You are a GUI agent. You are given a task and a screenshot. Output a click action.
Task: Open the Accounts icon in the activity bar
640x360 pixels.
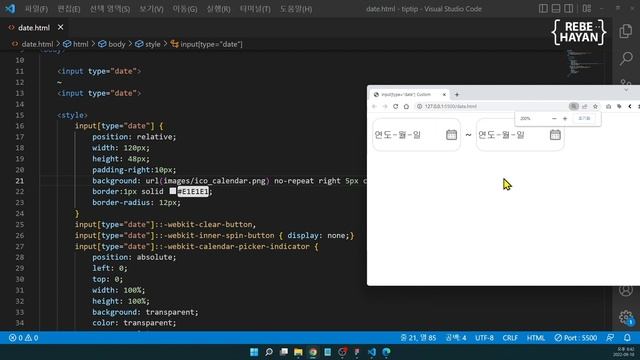click(626, 290)
